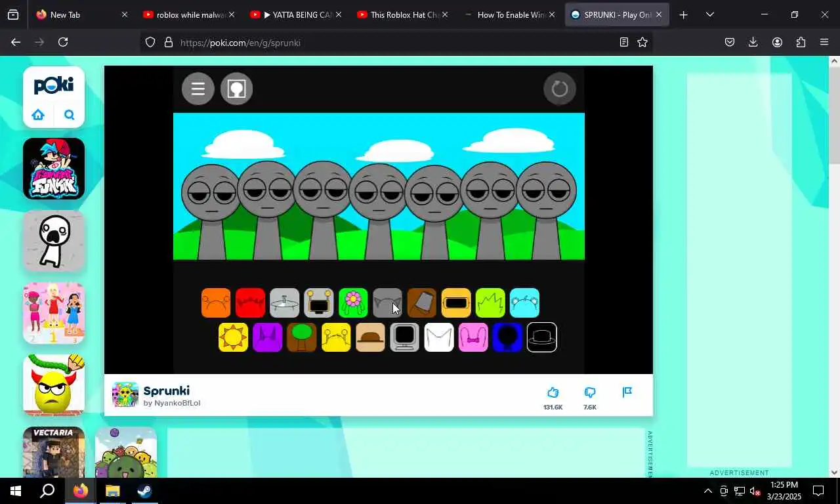840x504 pixels.
Task: Open Steam from the taskbar
Action: (144, 491)
